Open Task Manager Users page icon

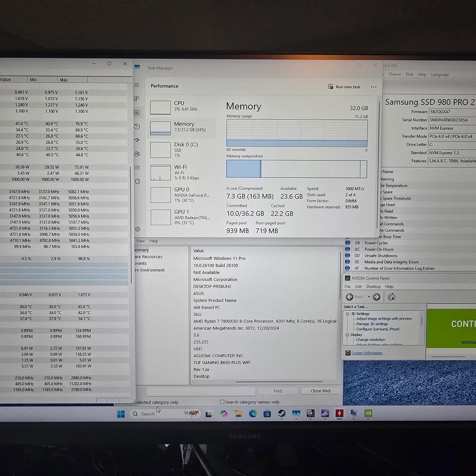[137, 154]
